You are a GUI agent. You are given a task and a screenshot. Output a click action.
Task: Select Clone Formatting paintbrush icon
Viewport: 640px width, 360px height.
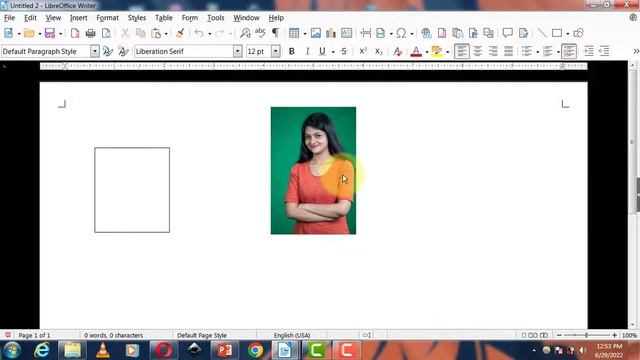(180, 33)
